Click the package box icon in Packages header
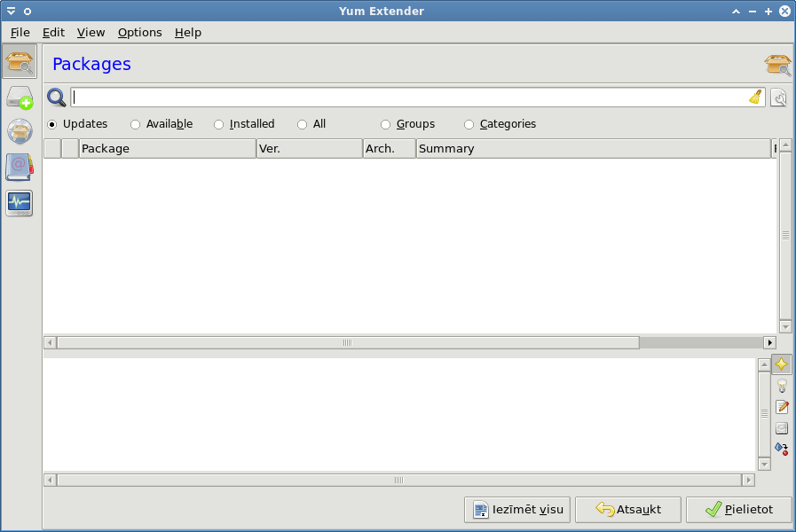 tap(777, 65)
